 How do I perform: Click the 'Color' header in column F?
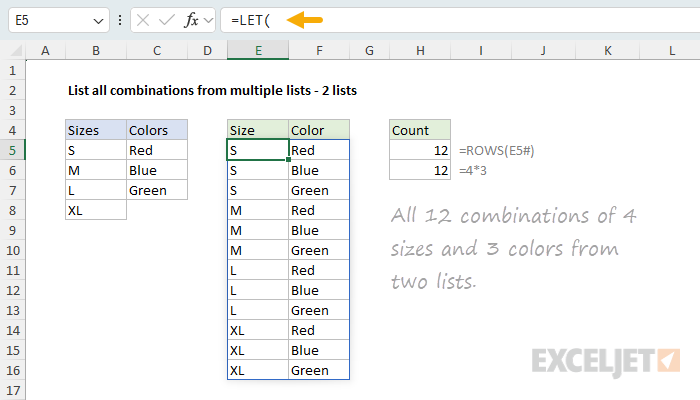319,130
